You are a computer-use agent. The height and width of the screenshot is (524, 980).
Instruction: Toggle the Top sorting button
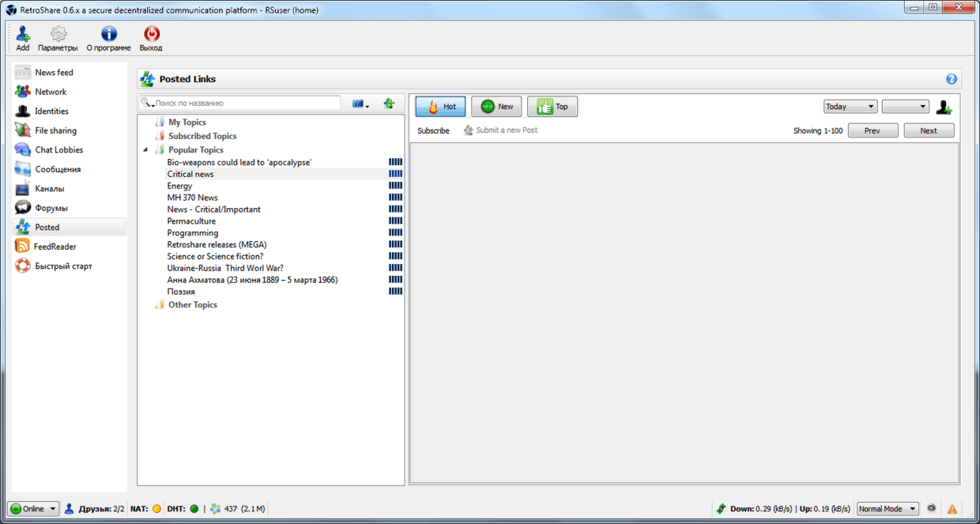pyautogui.click(x=552, y=107)
